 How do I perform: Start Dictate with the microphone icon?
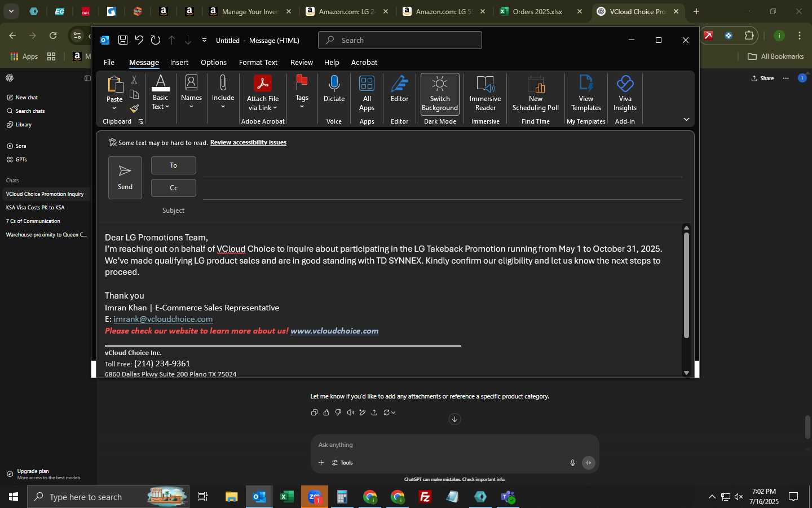pyautogui.click(x=334, y=89)
